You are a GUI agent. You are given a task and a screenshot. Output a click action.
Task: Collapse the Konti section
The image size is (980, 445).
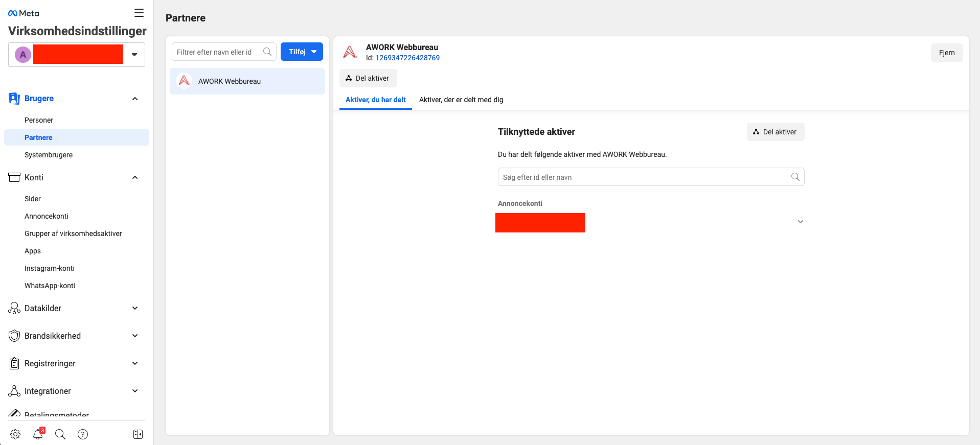click(x=135, y=177)
